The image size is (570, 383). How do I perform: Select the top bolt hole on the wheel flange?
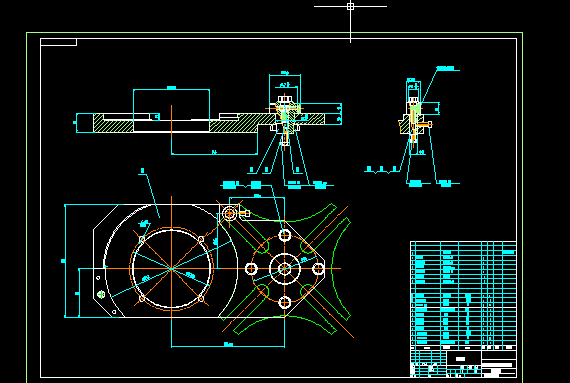tap(285, 235)
